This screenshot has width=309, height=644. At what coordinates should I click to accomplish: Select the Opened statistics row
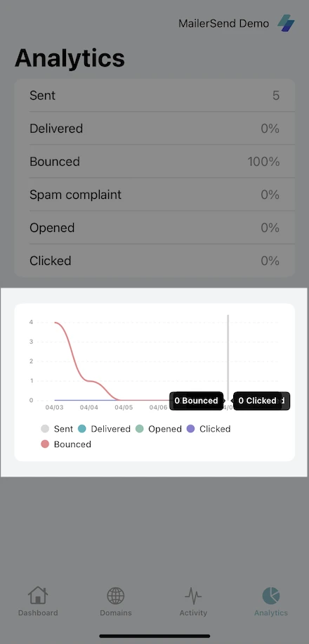click(154, 228)
